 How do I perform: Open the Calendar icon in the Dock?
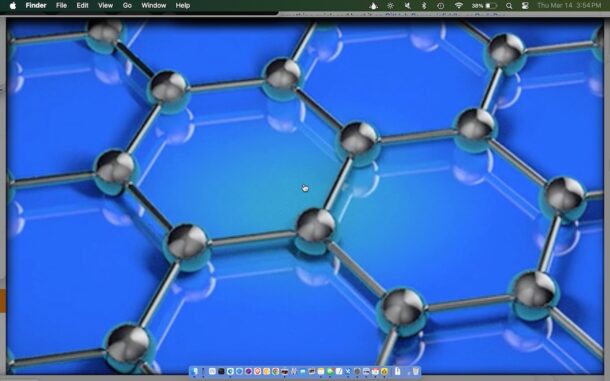point(375,371)
